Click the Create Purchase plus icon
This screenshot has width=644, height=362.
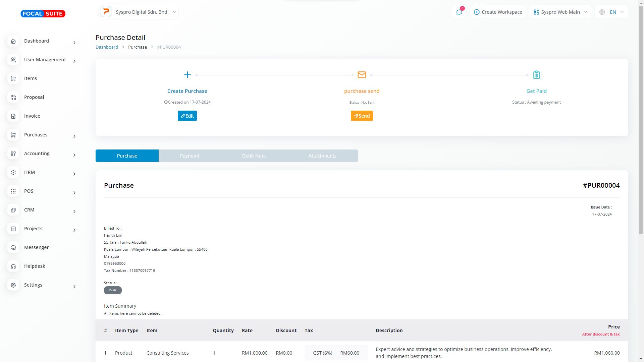click(x=187, y=75)
